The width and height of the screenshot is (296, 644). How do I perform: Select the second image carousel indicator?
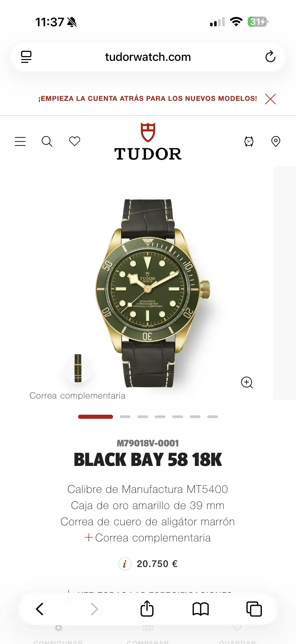pos(125,417)
